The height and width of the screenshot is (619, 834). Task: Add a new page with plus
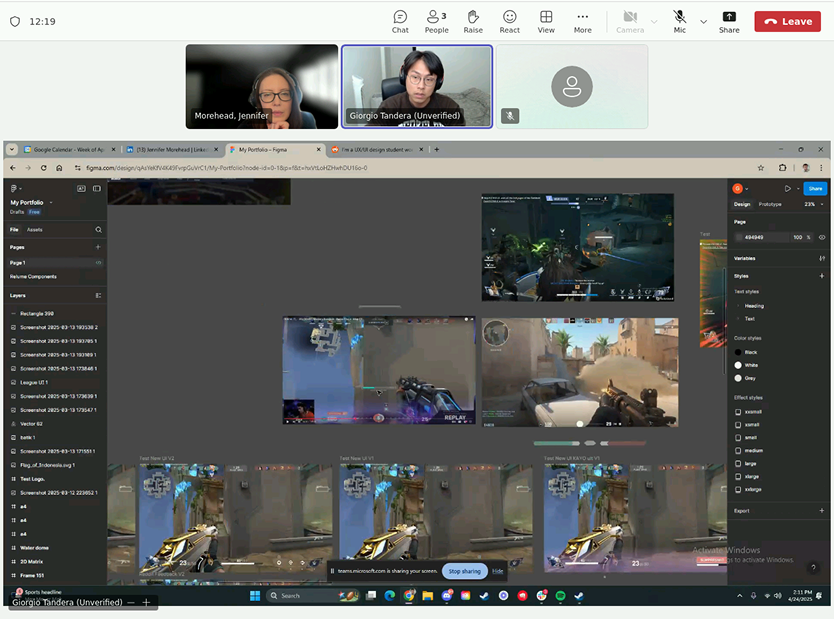tap(98, 247)
